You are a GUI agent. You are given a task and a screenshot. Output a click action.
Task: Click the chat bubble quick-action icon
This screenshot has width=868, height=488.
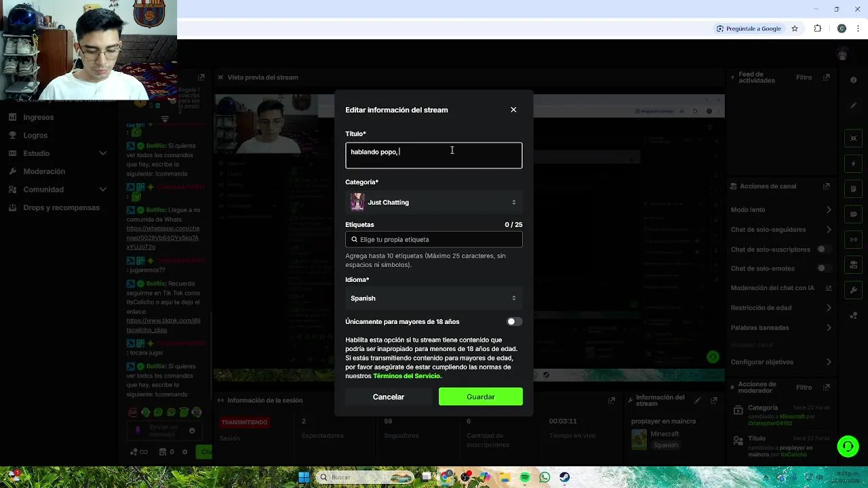tap(854, 214)
